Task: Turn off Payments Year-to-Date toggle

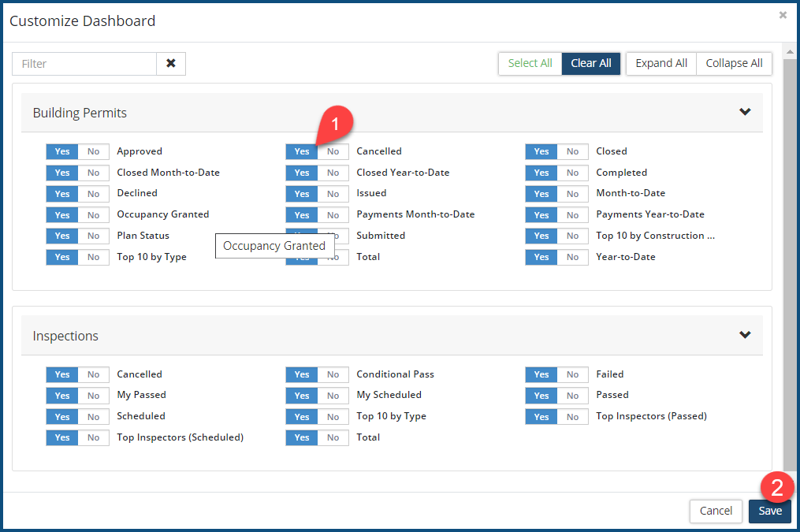Action: (573, 215)
